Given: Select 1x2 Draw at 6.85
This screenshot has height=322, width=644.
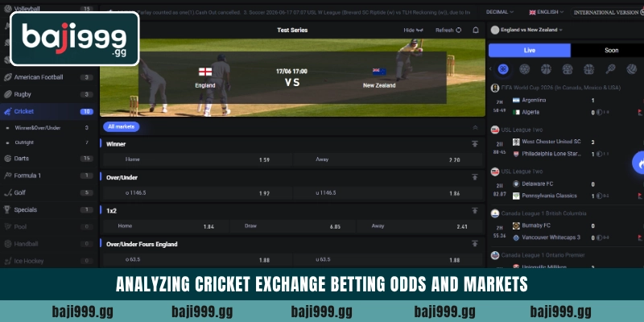Looking at the screenshot, I should coord(292,226).
